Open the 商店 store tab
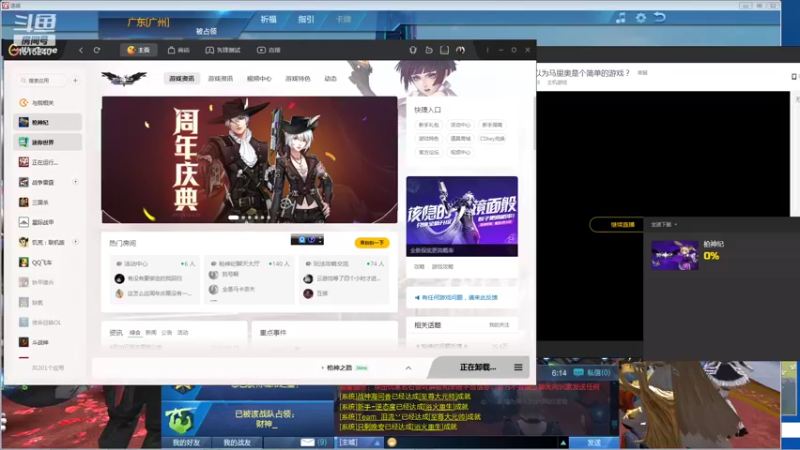This screenshot has height=450, width=800. click(179, 50)
